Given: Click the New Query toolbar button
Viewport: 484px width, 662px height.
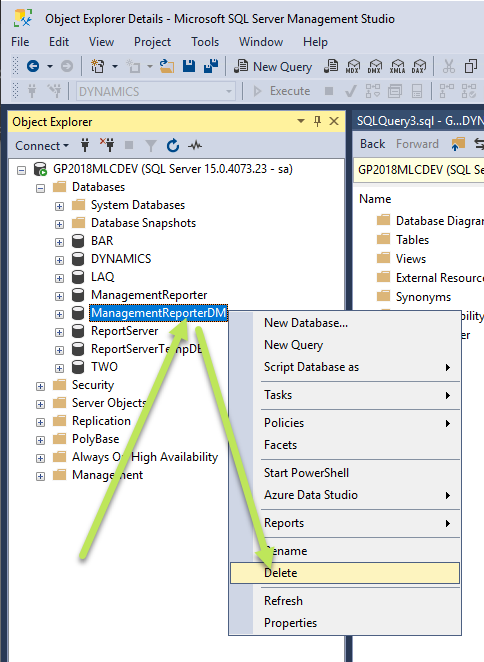Looking at the screenshot, I should (x=273, y=66).
